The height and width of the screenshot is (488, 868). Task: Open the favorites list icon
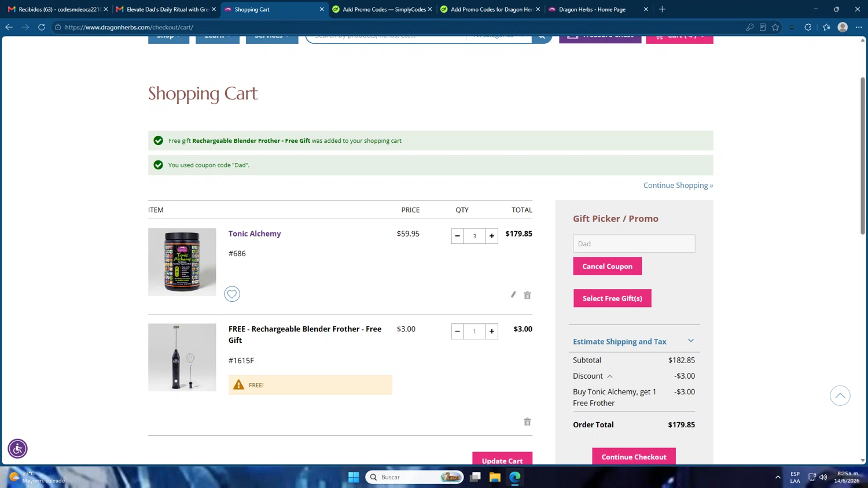pos(826,27)
